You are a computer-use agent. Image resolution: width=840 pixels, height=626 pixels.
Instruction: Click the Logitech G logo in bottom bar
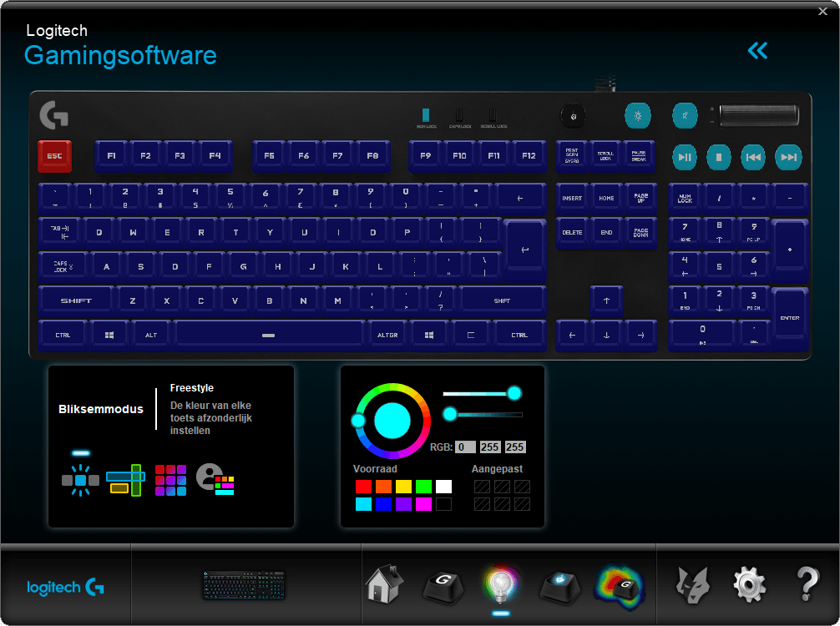click(x=65, y=588)
